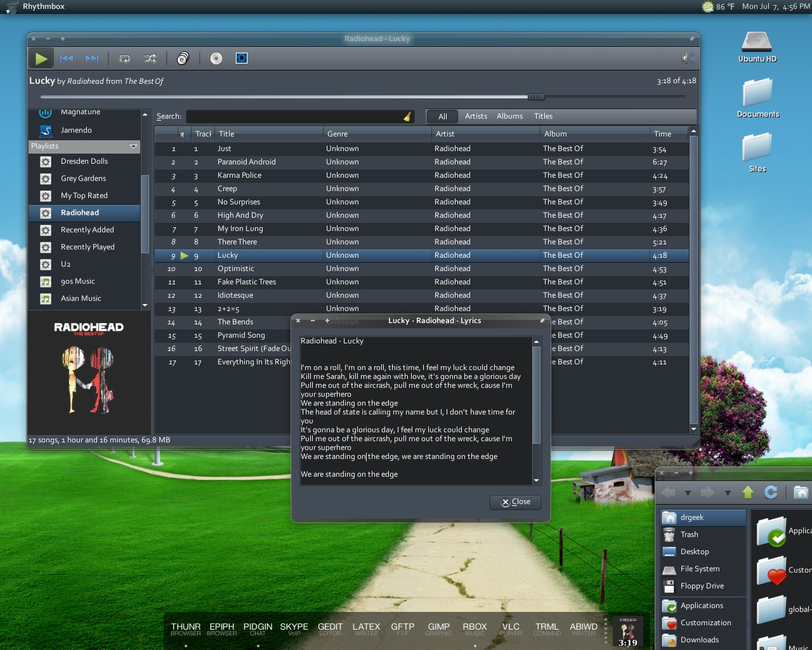Image resolution: width=812 pixels, height=650 pixels.
Task: Select the Radiohead playlist icon in sidebar
Action: [x=46, y=213]
